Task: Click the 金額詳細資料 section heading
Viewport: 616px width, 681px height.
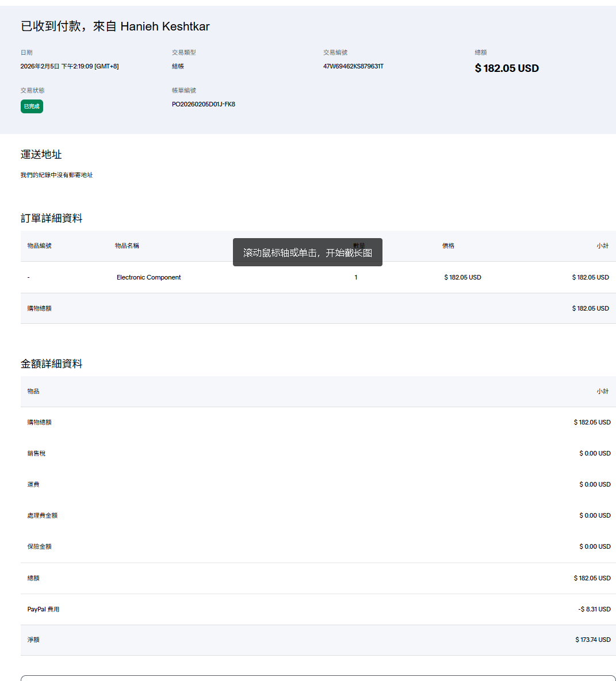Action: point(51,364)
